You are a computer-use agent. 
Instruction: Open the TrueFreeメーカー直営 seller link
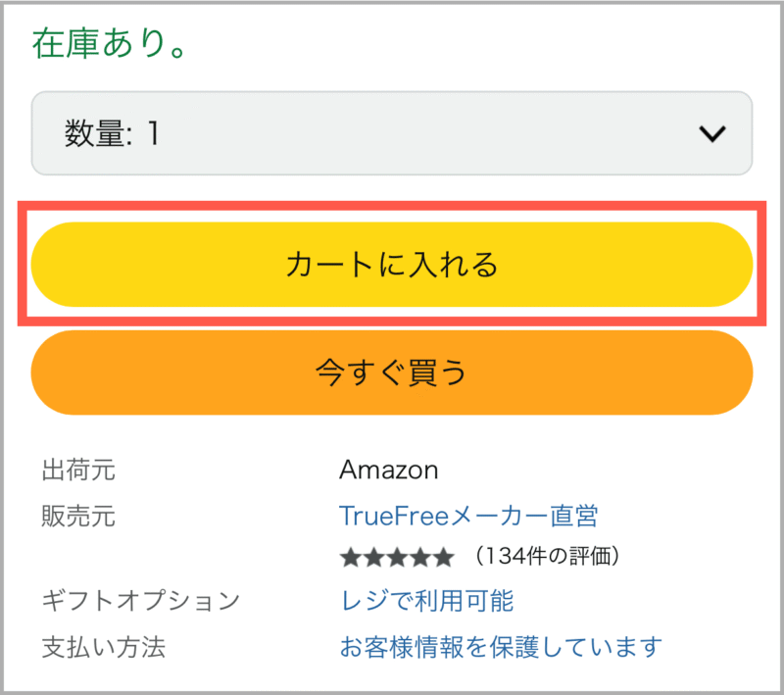(x=468, y=516)
